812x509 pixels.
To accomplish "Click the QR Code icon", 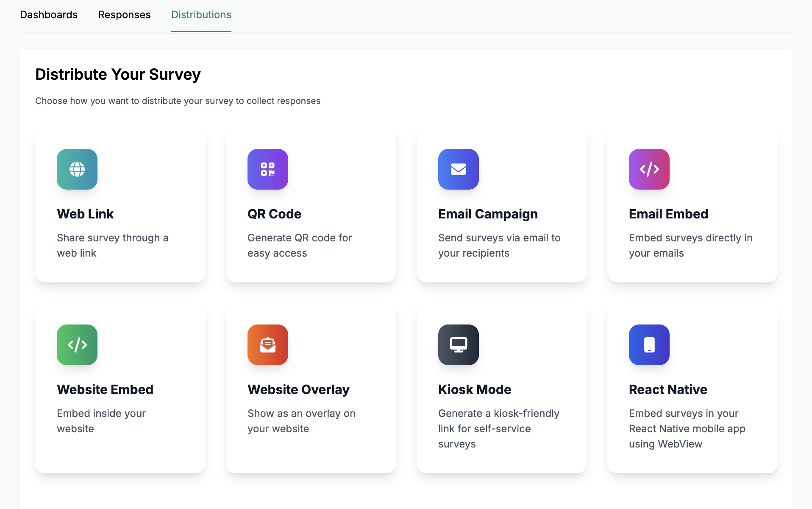I will coord(268,169).
